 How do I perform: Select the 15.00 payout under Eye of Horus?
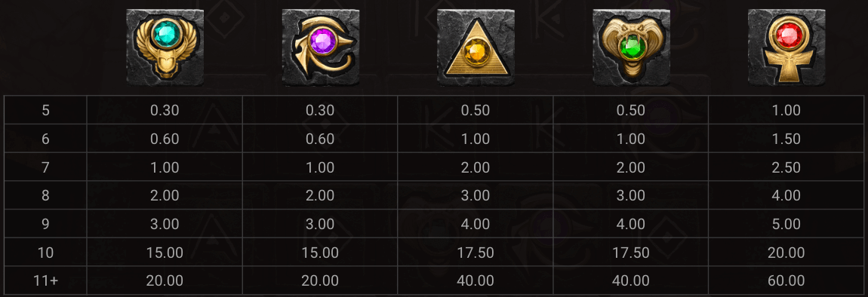pyautogui.click(x=320, y=253)
